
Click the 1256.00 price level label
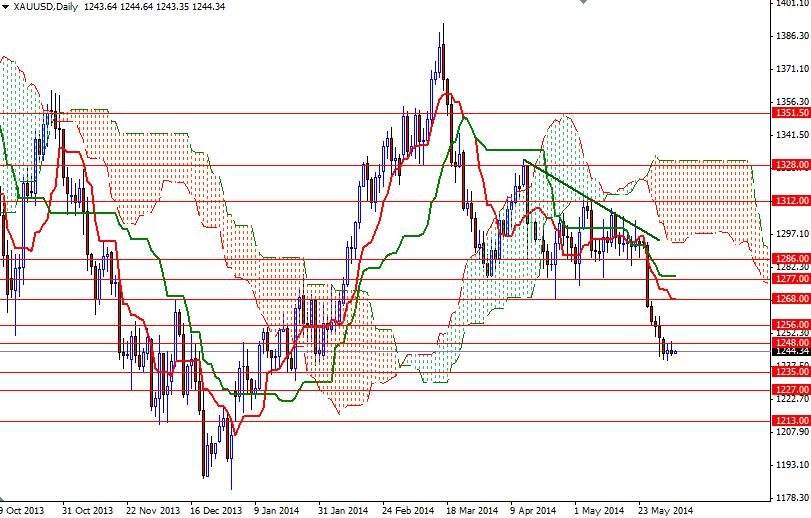791,324
